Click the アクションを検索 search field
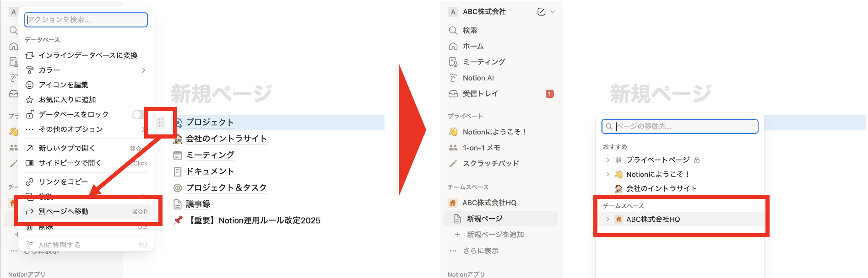 tap(86, 20)
